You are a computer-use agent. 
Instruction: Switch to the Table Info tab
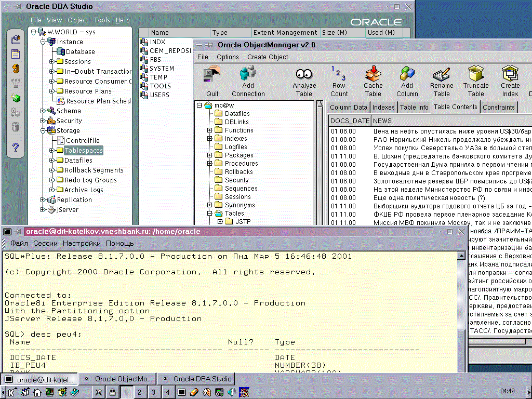pyautogui.click(x=414, y=107)
